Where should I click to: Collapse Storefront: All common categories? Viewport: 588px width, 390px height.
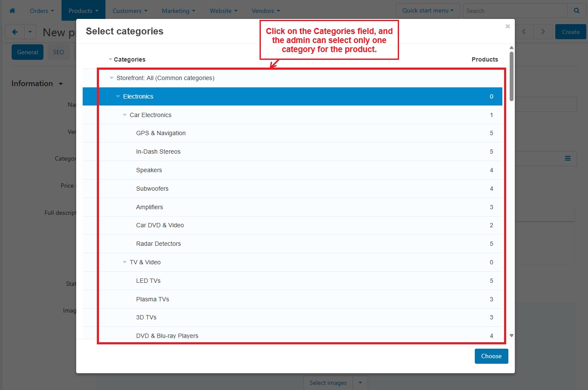[111, 78]
